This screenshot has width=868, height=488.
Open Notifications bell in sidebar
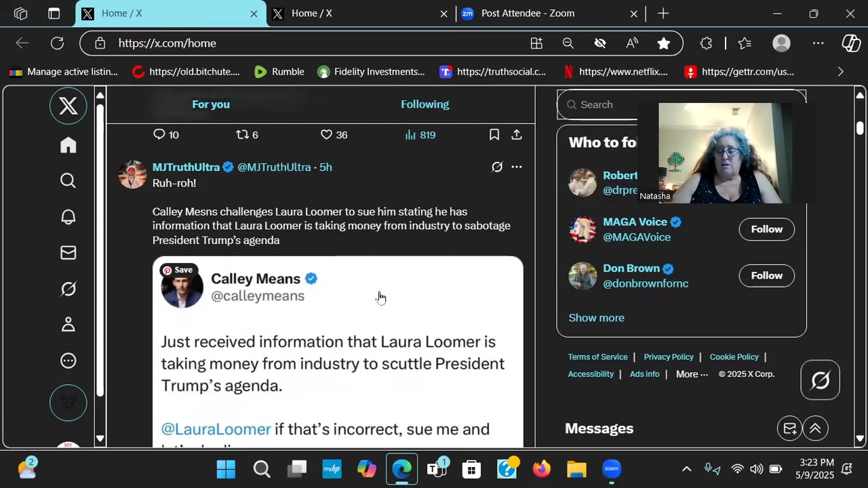click(x=68, y=217)
